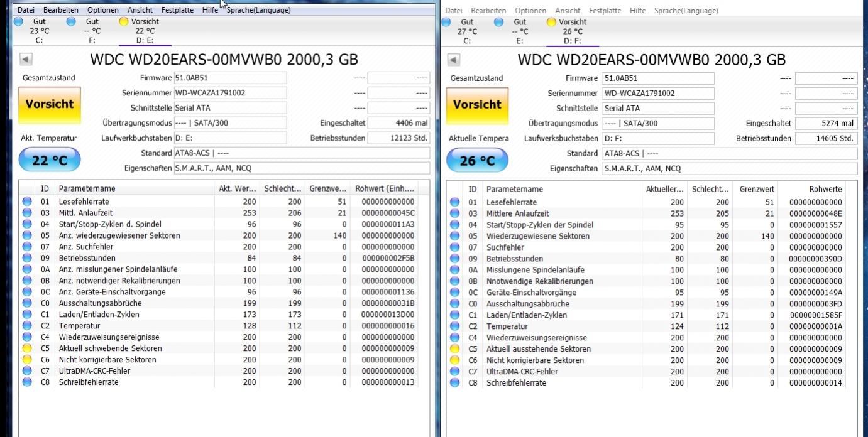868x437 pixels.
Task: Click raw value 0000000011A3
Action: click(x=388, y=224)
